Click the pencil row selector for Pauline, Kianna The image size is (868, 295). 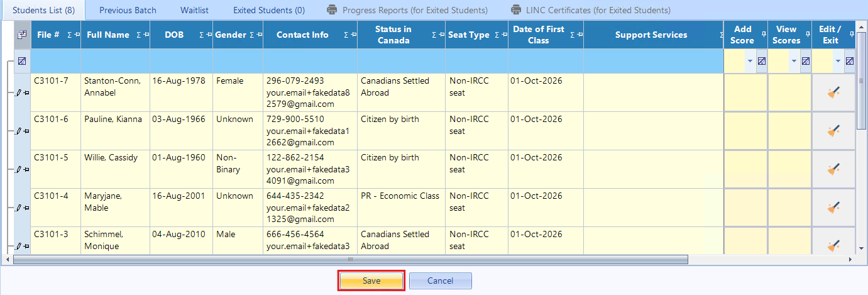[19, 131]
